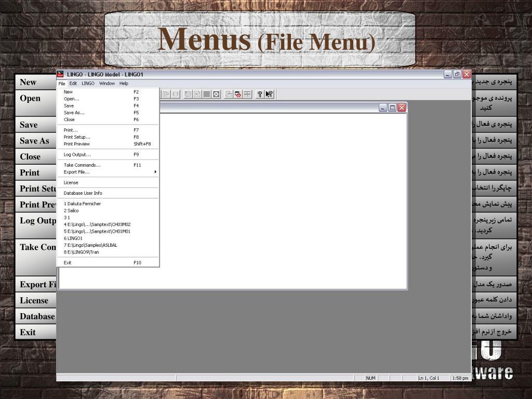Pick the Close entry in File menu
Image resolution: width=532 pixels, height=399 pixels.
point(108,119)
